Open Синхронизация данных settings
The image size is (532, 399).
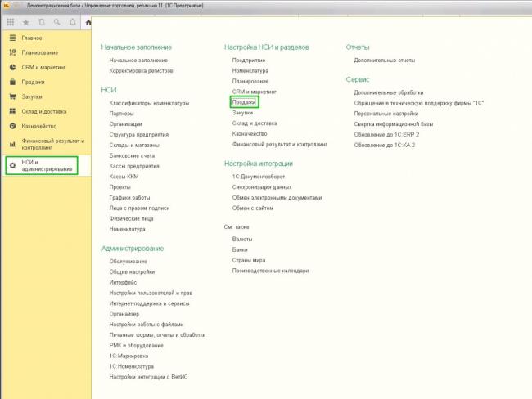262,187
